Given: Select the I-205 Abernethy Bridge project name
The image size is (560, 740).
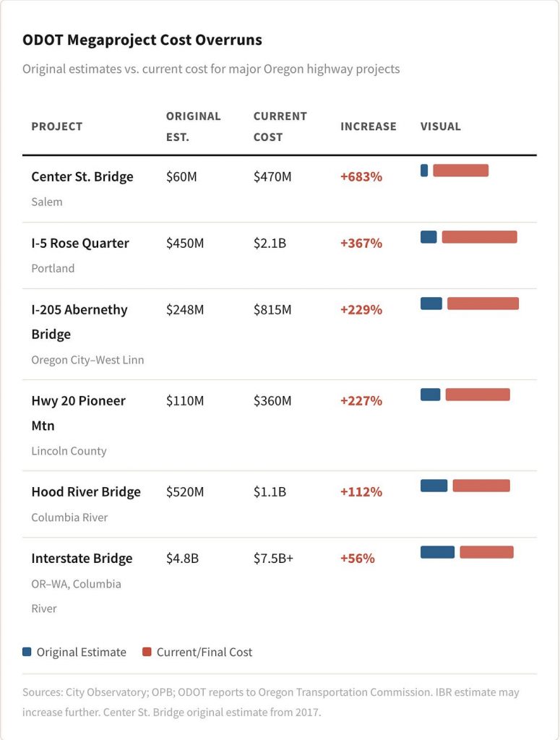Looking at the screenshot, I should (79, 322).
